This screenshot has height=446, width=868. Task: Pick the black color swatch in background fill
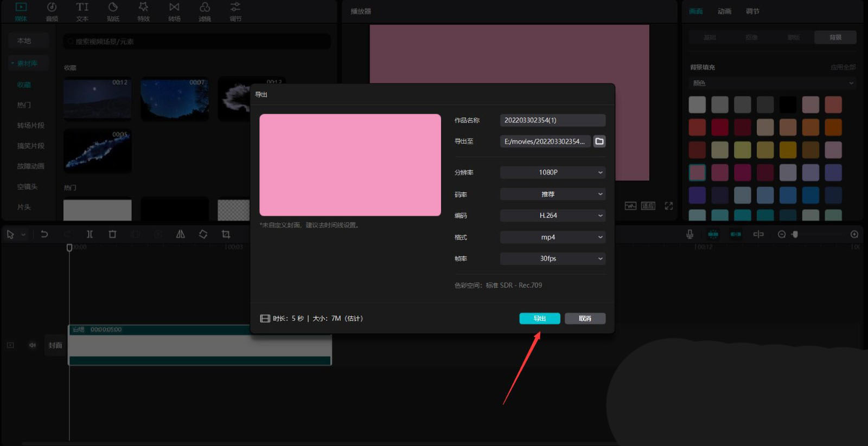pos(788,105)
